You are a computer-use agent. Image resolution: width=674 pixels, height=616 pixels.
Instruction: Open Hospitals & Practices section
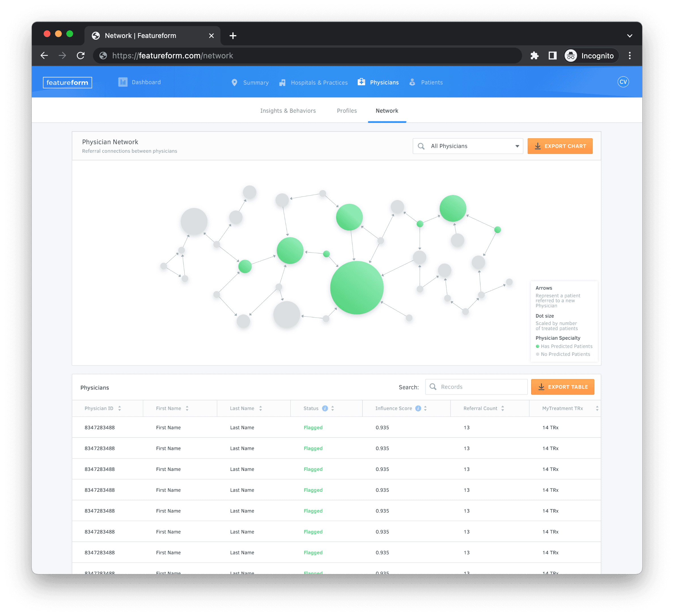tap(319, 82)
